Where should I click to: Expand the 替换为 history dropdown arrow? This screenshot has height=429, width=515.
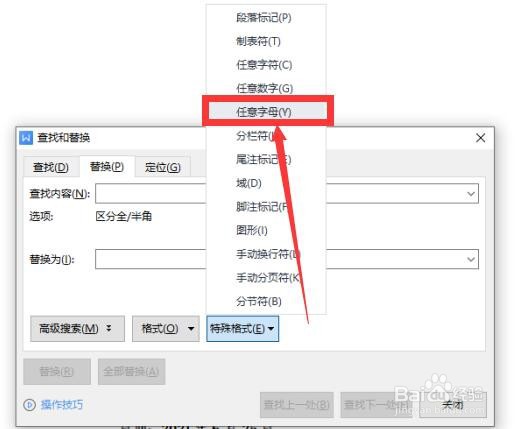coord(471,259)
